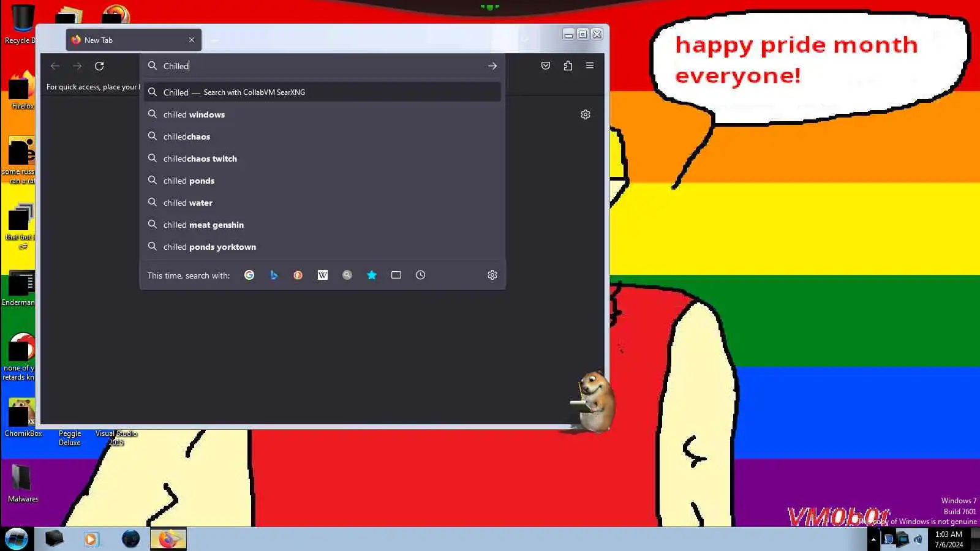The width and height of the screenshot is (980, 551).
Task: Close the Firefox window
Action: coord(597,34)
